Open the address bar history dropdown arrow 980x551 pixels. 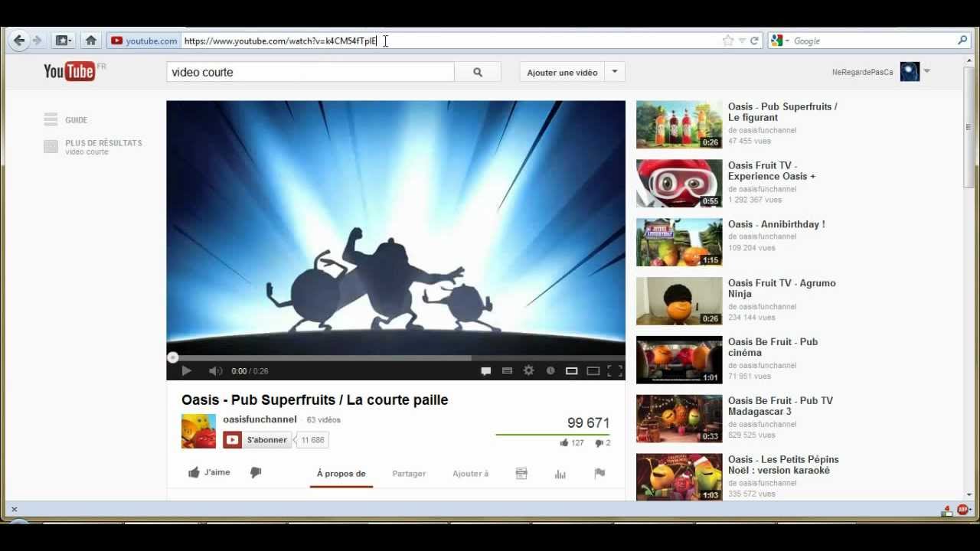coord(742,41)
